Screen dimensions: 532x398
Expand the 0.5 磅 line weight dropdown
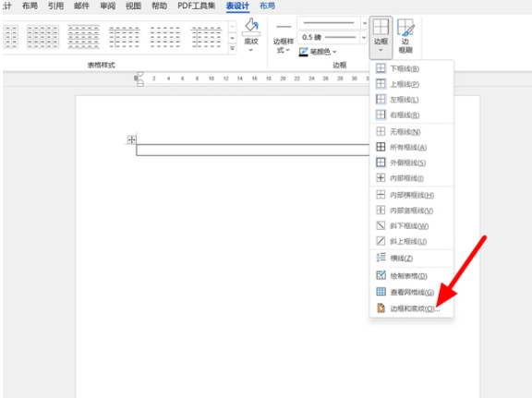coord(364,37)
